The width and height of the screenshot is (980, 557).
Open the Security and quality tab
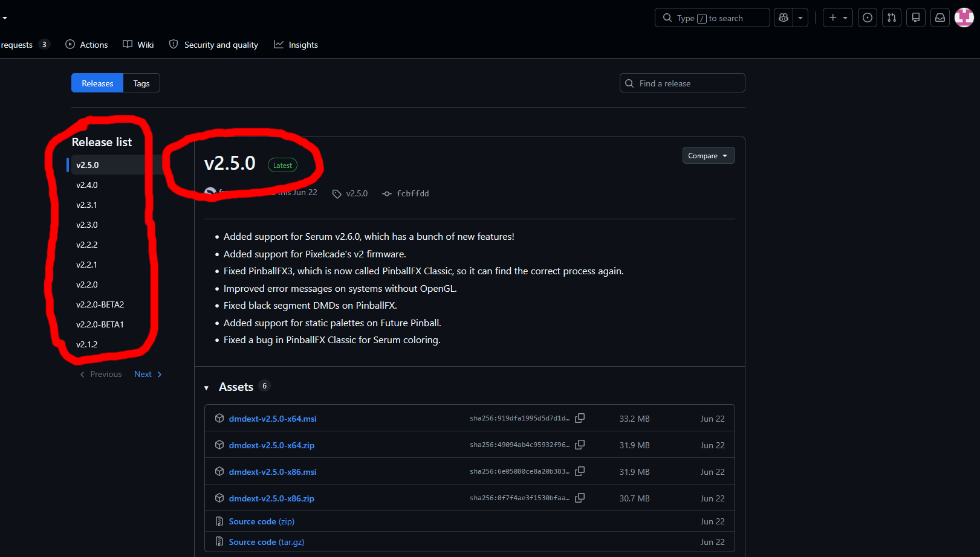pyautogui.click(x=213, y=45)
